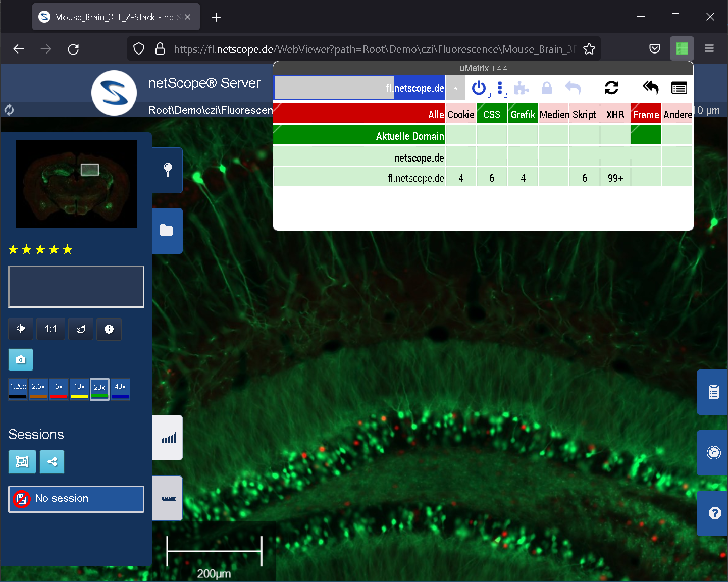Toggle the Medien column header

coord(554,114)
